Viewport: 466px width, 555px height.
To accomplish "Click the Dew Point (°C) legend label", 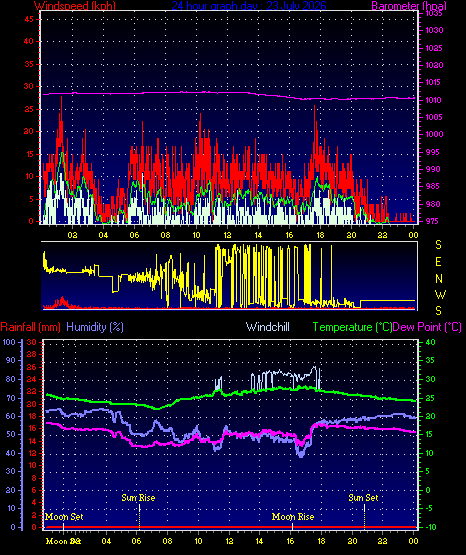I will tap(427, 327).
